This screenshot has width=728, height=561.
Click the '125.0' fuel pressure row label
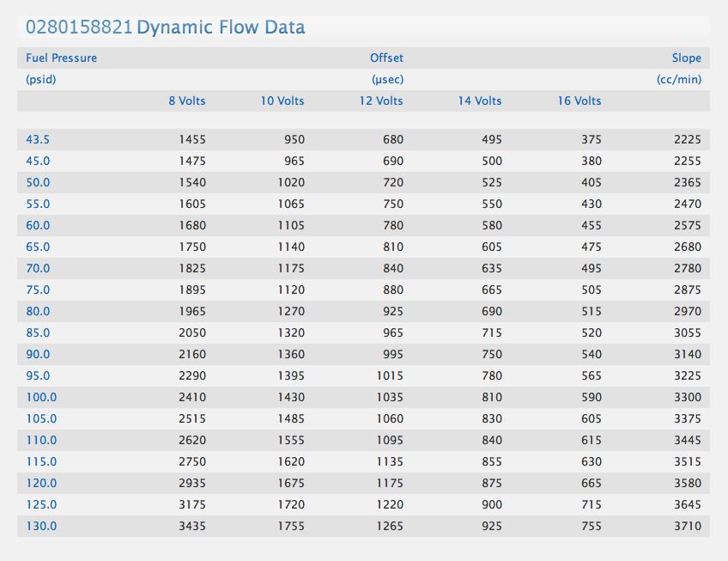point(41,504)
